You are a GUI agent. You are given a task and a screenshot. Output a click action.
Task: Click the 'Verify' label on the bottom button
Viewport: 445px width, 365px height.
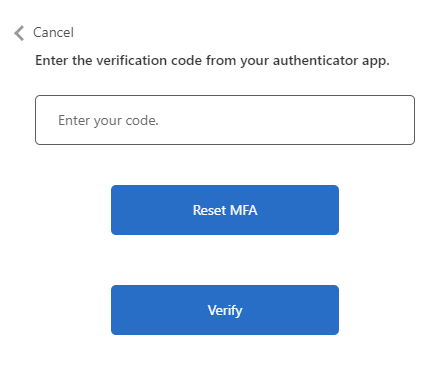(225, 311)
